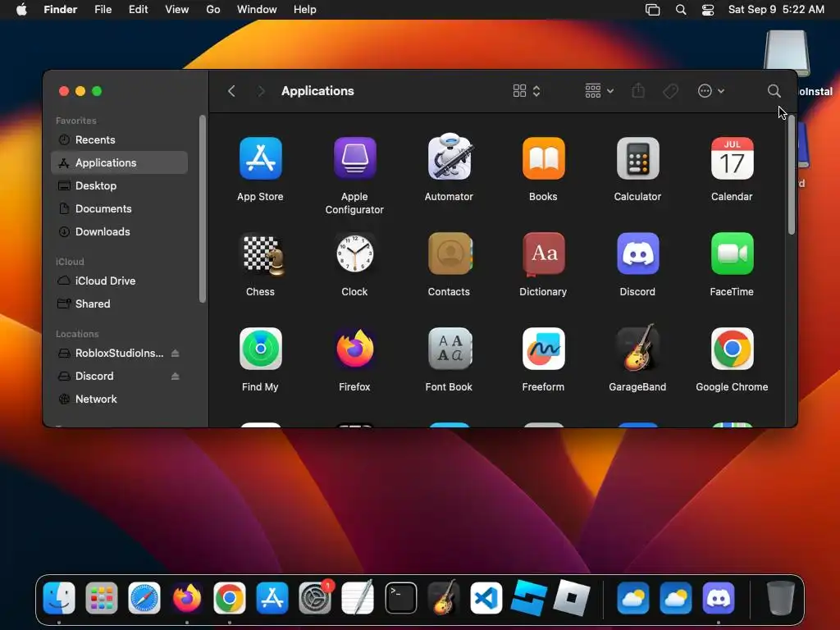Open the File menu
The width and height of the screenshot is (840, 630).
click(x=103, y=10)
